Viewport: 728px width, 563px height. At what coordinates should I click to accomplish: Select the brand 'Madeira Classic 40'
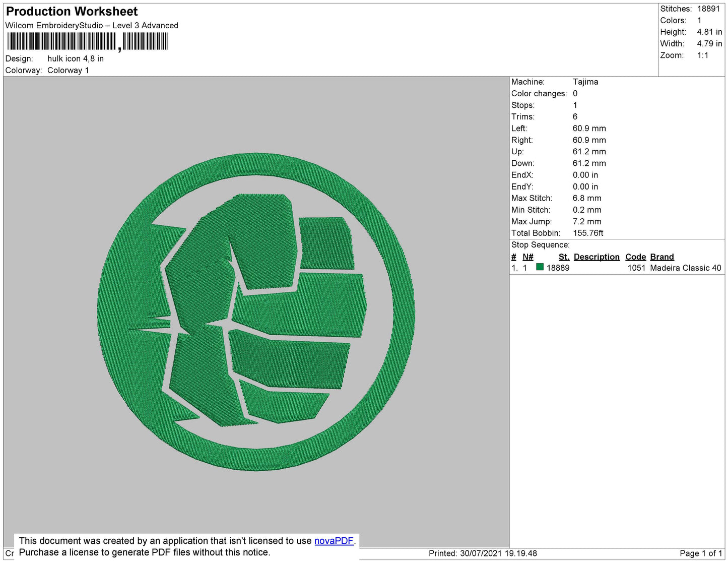click(686, 268)
